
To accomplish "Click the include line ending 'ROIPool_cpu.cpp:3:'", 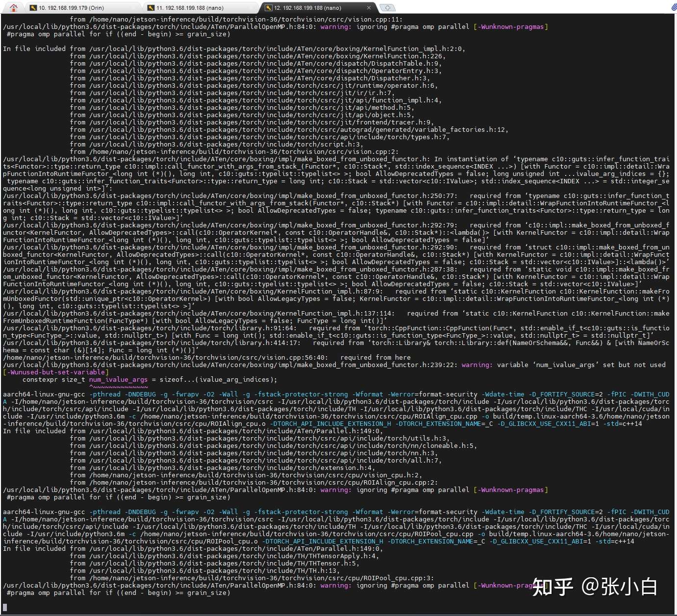I will click(251, 578).
